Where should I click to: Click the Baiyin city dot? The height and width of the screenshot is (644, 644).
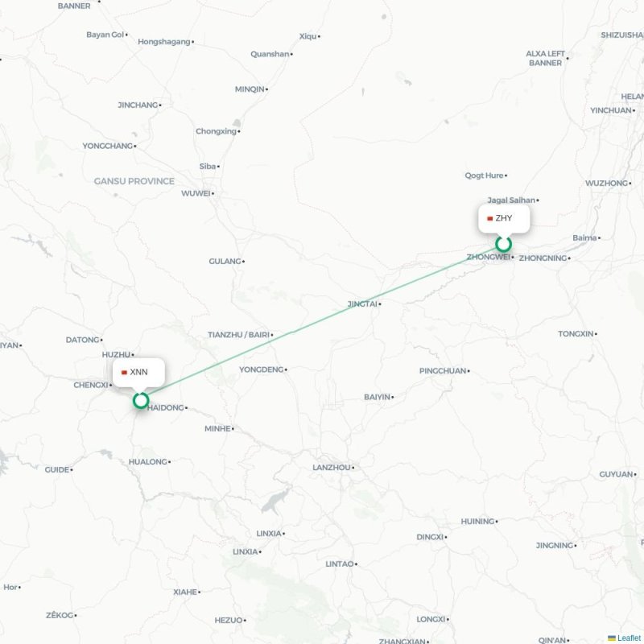click(x=393, y=397)
